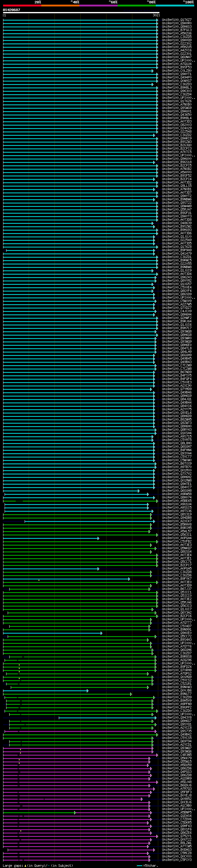Select hit UniRef100_B6TJ37
Viewport: 197px width, 868px height.
click(x=177, y=589)
